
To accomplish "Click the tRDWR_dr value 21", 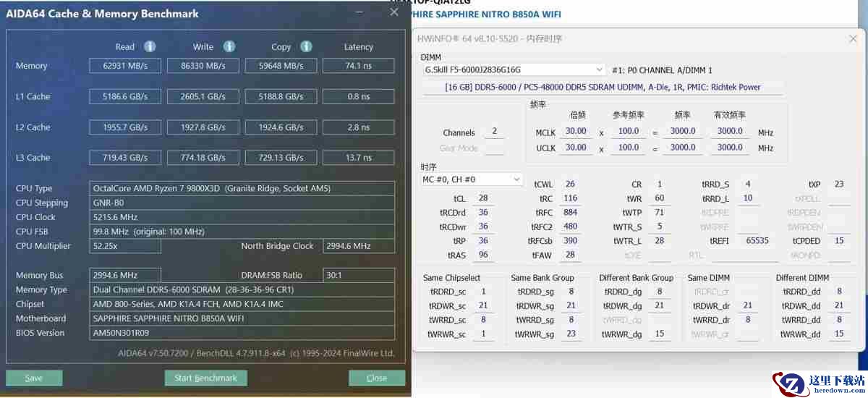I will click(x=748, y=305).
